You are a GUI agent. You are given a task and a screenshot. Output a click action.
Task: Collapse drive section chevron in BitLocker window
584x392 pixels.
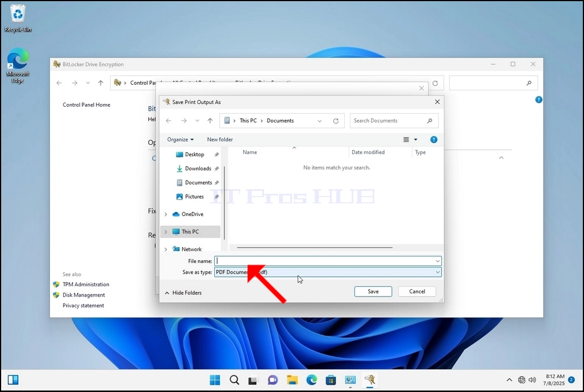(501, 157)
